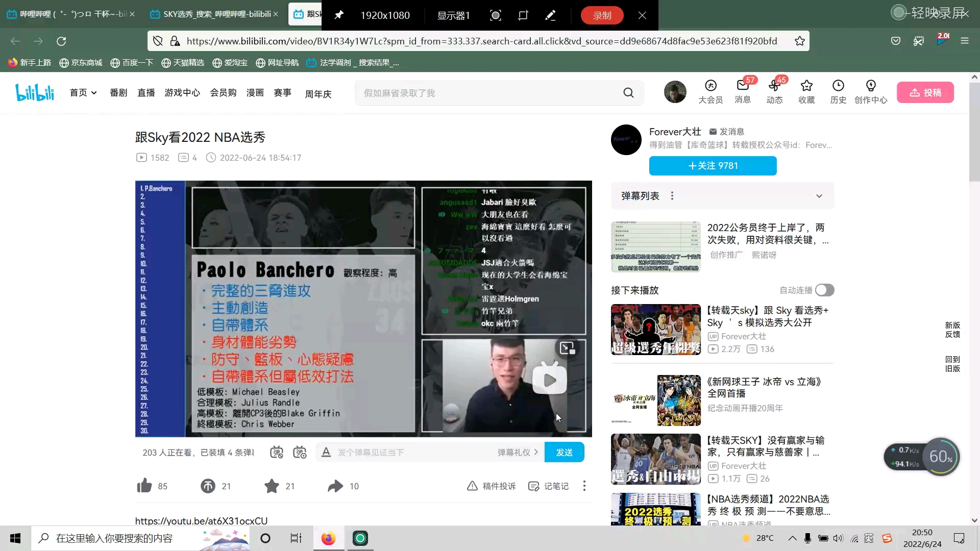
Task: Open recorder 显示器1 display selector
Action: [x=453, y=15]
